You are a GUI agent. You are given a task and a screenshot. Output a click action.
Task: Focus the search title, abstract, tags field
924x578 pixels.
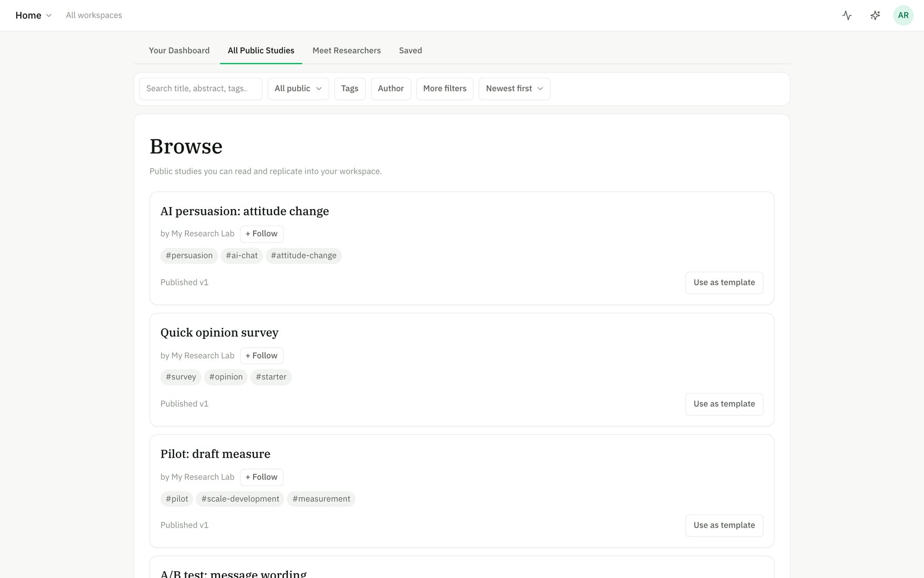201,89
